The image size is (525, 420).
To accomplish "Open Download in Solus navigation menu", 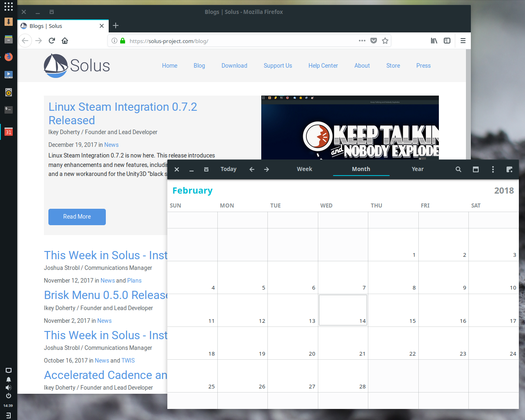I will 234,66.
